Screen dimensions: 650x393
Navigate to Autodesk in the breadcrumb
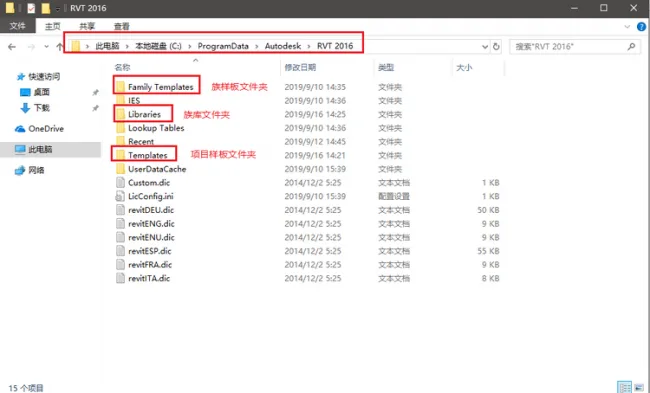pyautogui.click(x=283, y=46)
